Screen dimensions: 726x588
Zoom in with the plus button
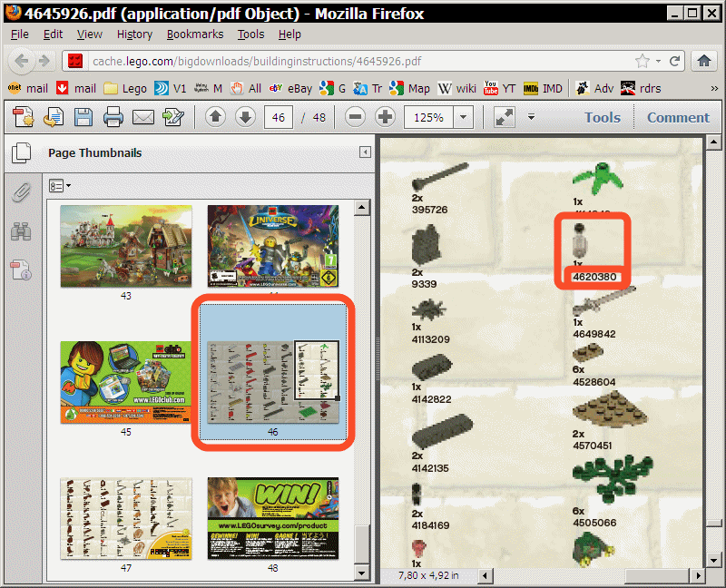point(385,117)
